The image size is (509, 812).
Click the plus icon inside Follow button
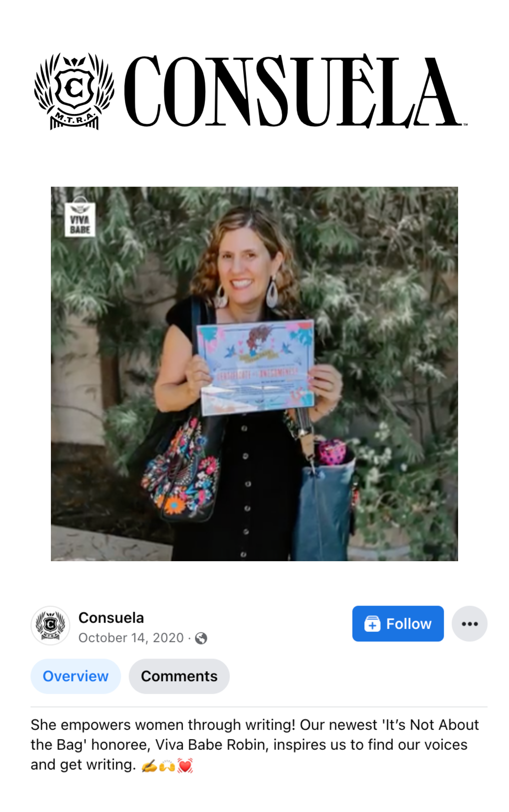point(372,624)
